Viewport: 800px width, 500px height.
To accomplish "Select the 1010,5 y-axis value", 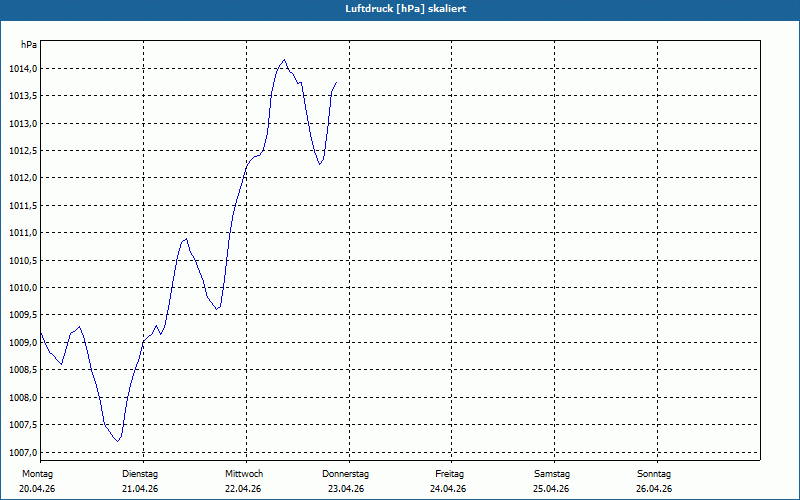I will [x=23, y=261].
